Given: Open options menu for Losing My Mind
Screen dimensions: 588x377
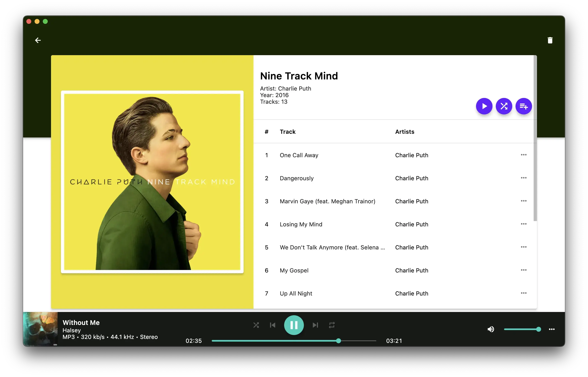Looking at the screenshot, I should 523,224.
